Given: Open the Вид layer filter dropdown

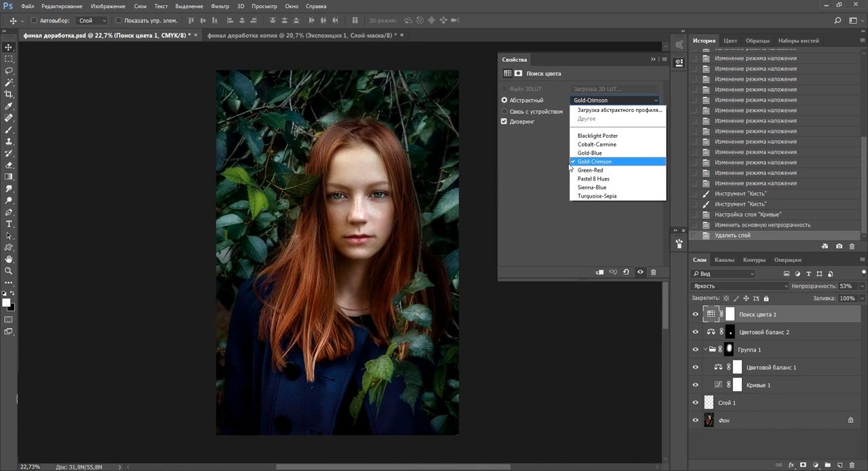Looking at the screenshot, I should [723, 274].
